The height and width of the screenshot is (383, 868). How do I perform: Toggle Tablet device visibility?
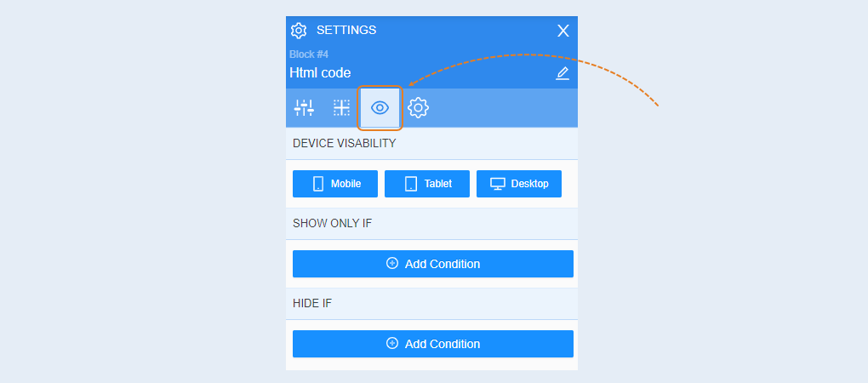(x=427, y=184)
